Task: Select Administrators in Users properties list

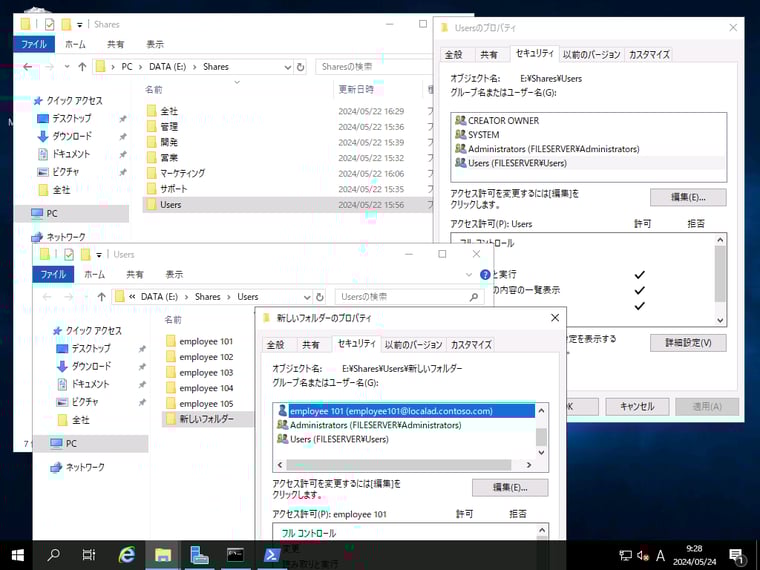Action: click(x=553, y=149)
